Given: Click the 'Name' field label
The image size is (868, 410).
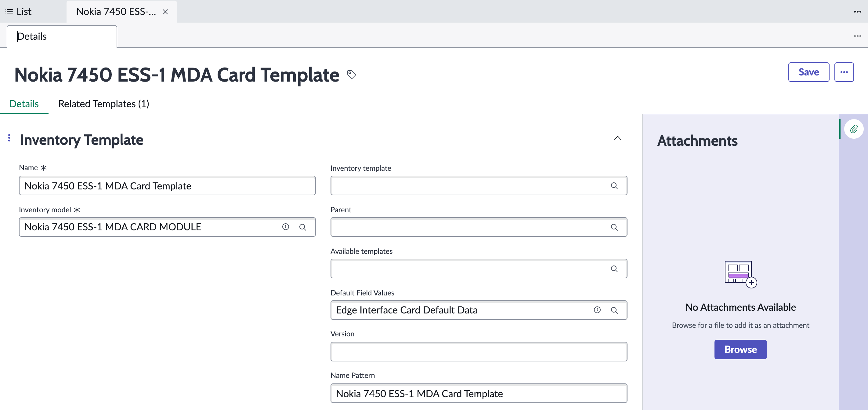Looking at the screenshot, I should 28,167.
